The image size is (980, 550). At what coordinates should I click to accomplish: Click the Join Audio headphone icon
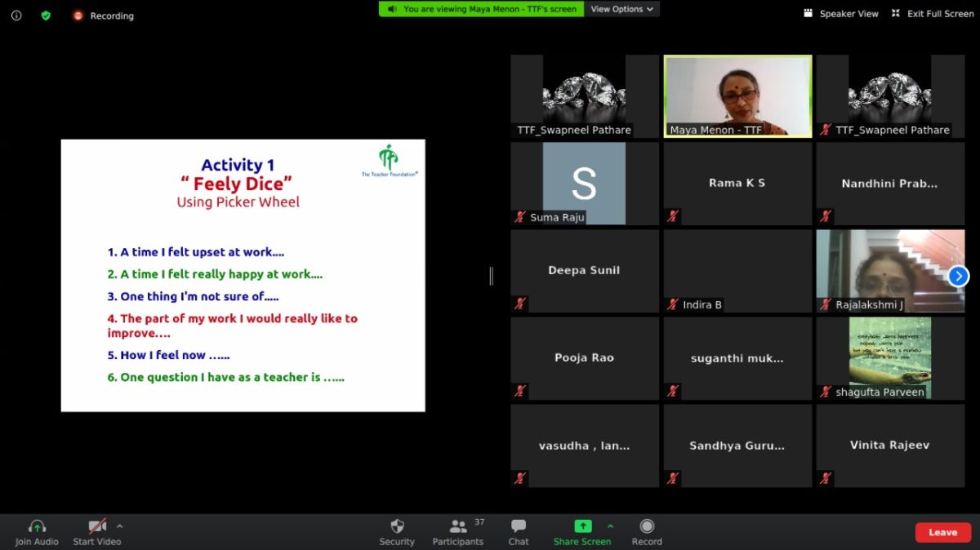tap(37, 526)
